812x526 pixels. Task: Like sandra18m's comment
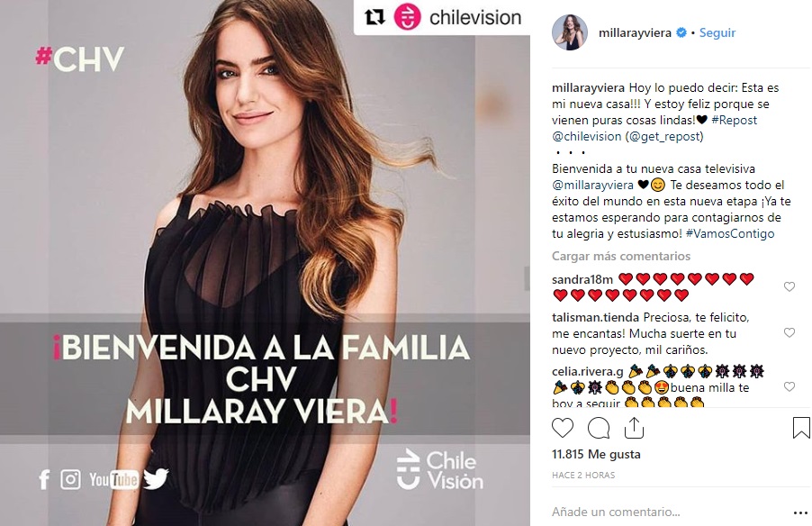point(789,286)
